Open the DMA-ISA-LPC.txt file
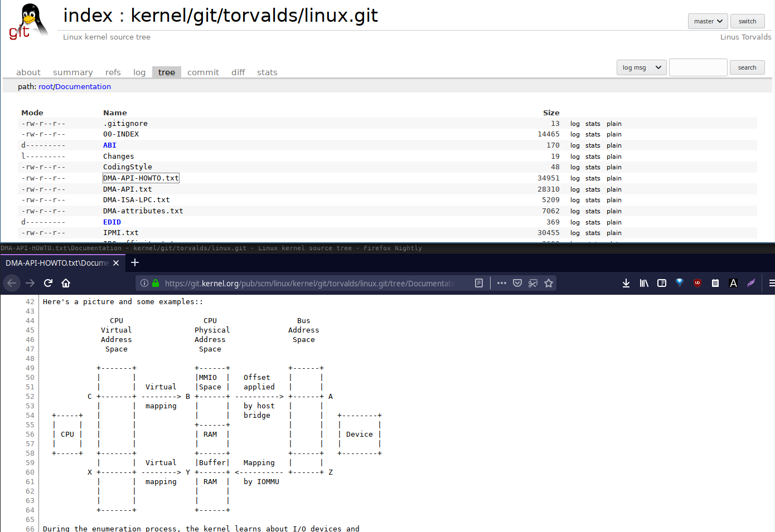This screenshot has height=532, width=775. point(137,200)
